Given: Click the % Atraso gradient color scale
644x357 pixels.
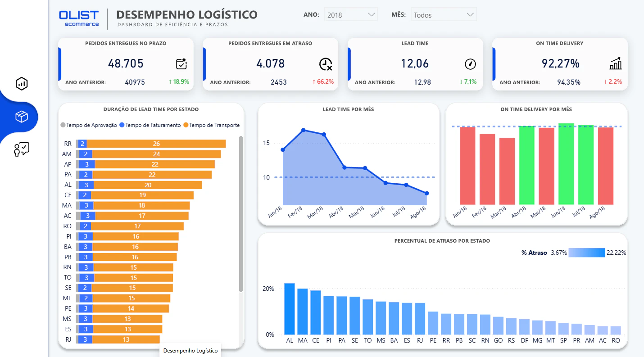Looking at the screenshot, I should 587,253.
